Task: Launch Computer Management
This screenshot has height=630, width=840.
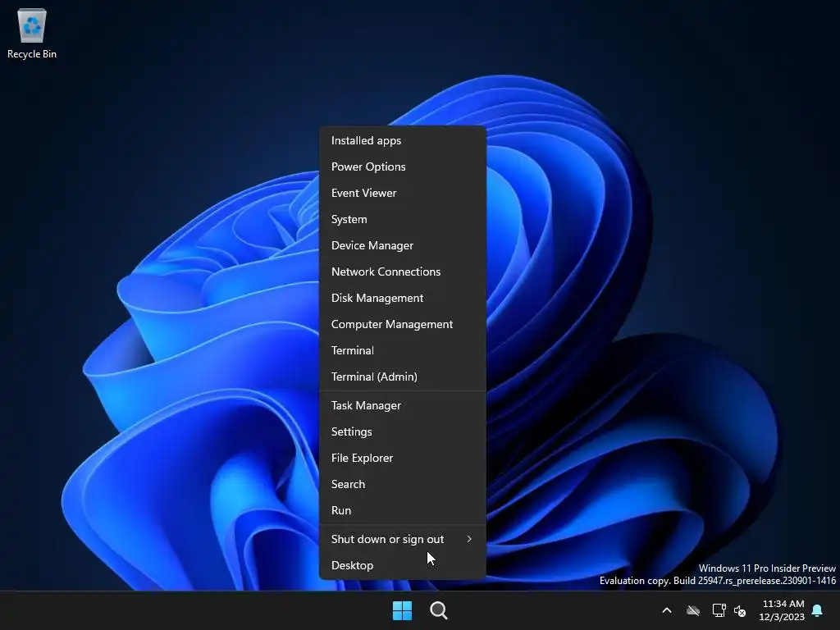Action: click(402, 324)
